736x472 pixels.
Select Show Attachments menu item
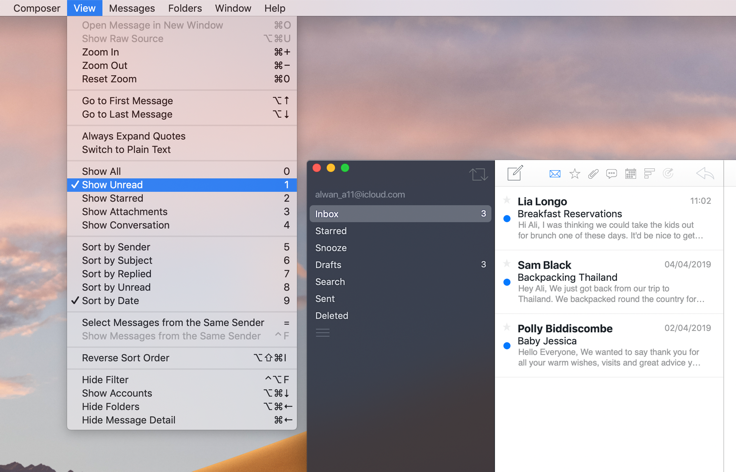182,212
